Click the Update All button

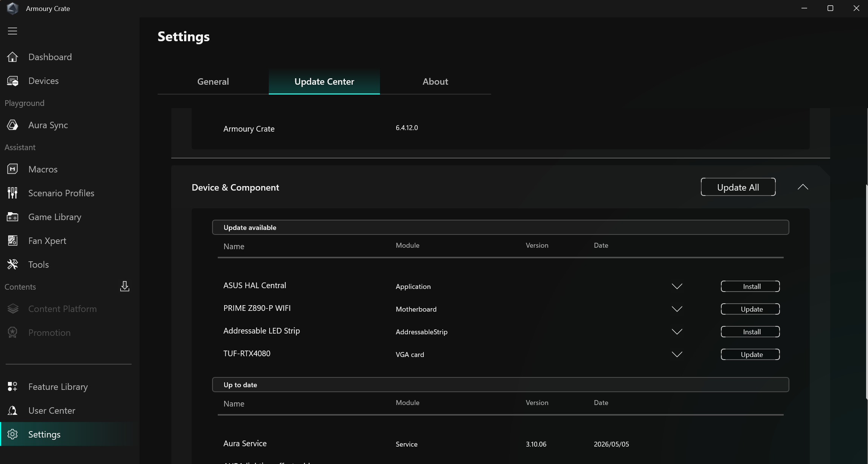[738, 187]
